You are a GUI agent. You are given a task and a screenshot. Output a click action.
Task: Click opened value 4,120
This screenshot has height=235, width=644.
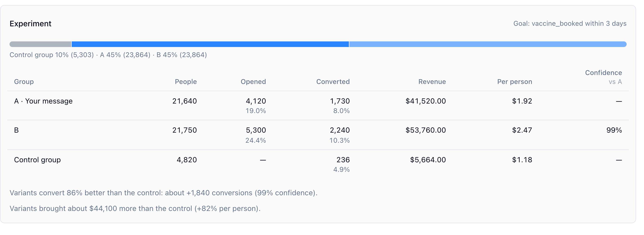point(256,101)
